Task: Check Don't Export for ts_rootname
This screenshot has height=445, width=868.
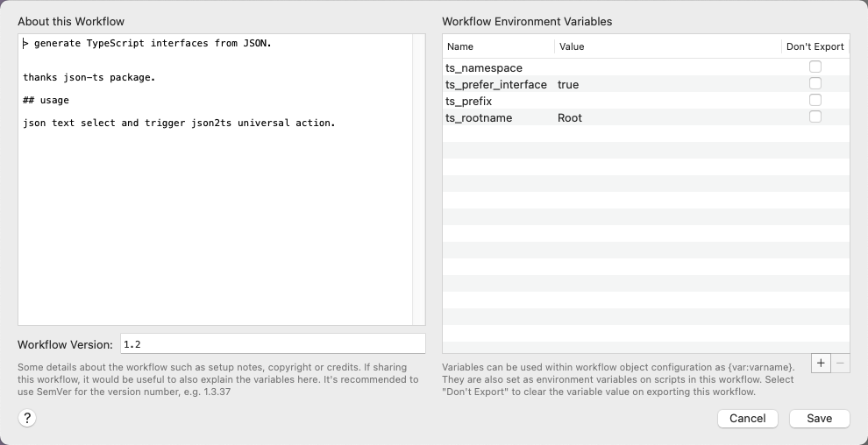Action: [x=815, y=117]
